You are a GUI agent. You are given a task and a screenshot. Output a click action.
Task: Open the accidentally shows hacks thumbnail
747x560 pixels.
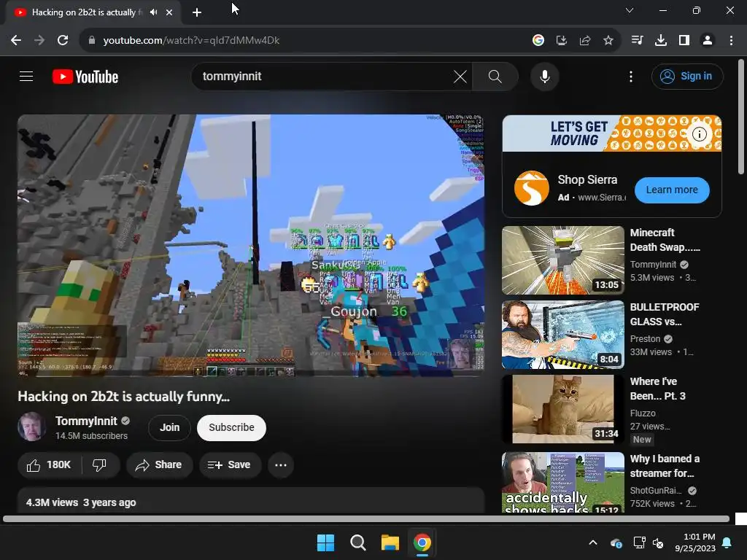tap(562, 483)
